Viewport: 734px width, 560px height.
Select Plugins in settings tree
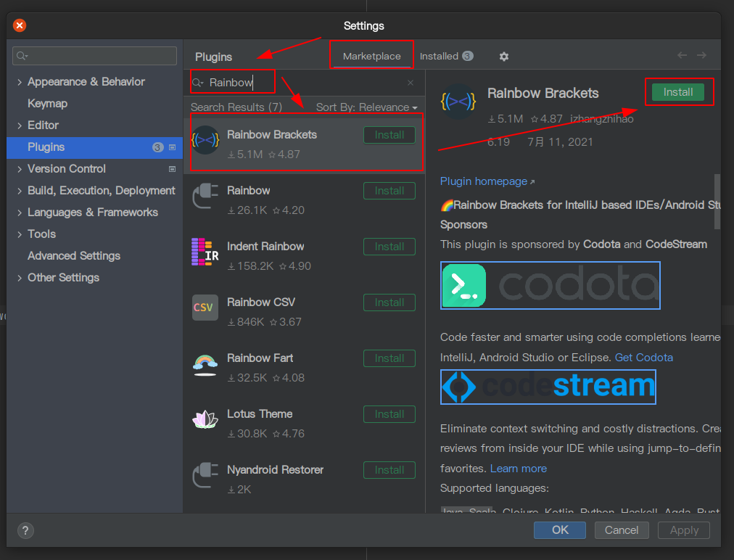point(94,147)
